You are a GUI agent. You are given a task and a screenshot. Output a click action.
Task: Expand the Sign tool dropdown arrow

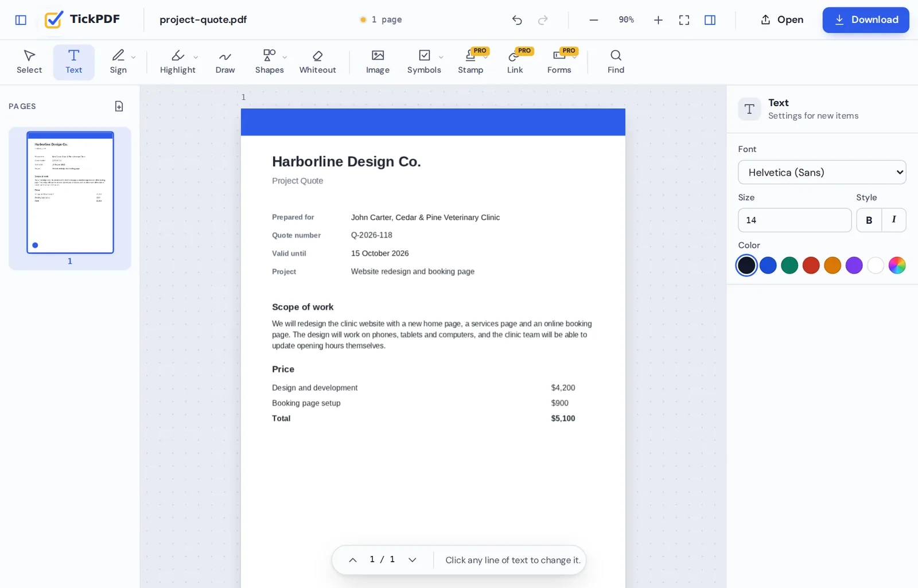click(134, 57)
